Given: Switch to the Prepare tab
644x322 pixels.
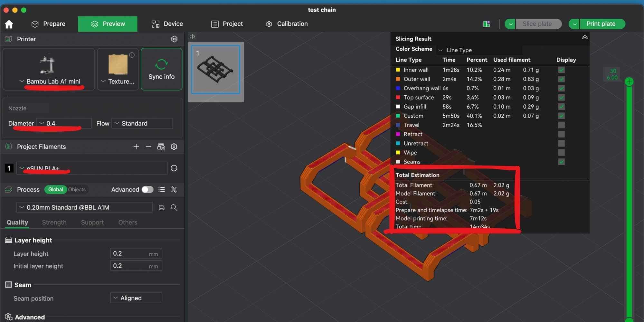Looking at the screenshot, I should 48,24.
